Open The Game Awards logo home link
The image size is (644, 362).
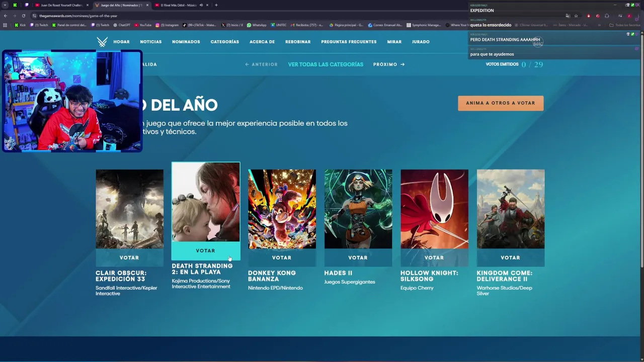(x=102, y=42)
